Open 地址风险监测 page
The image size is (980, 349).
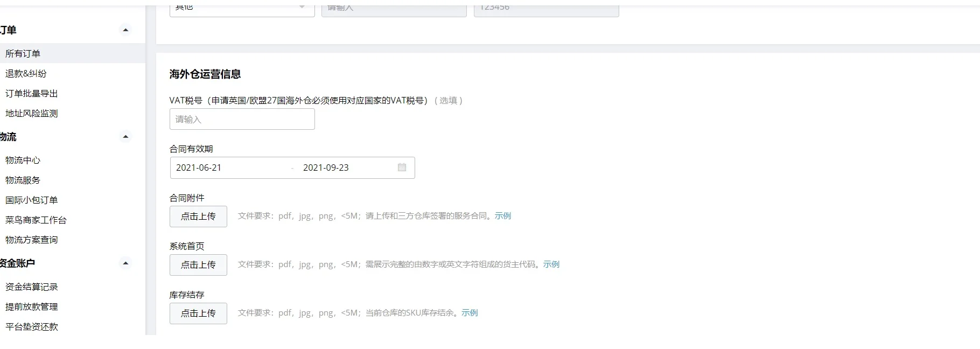coord(32,113)
